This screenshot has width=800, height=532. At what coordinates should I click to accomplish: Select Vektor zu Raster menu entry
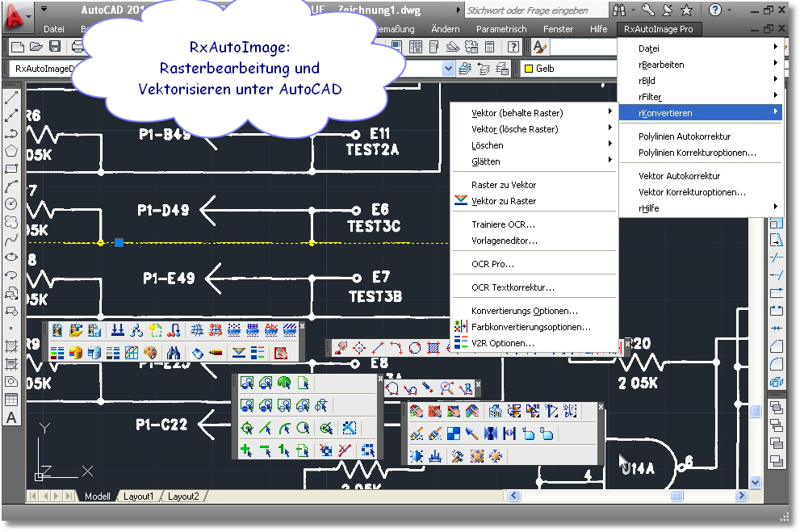(534, 202)
